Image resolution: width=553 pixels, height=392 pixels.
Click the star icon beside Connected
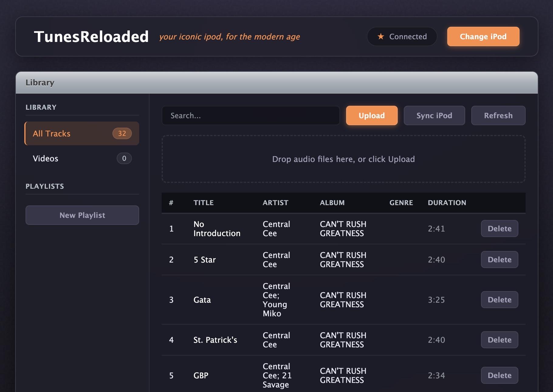381,36
